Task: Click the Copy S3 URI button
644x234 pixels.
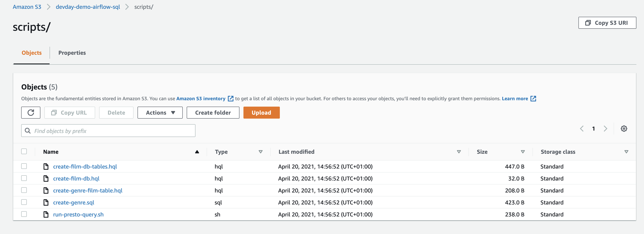Action: pos(607,23)
